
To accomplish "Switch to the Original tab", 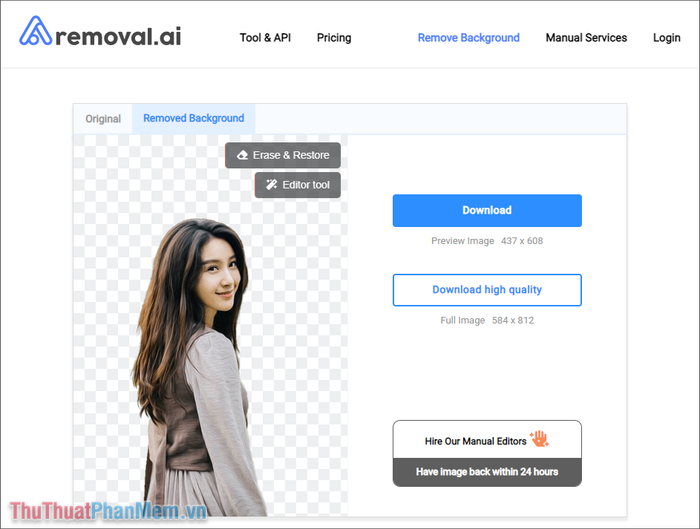I will coord(103,119).
